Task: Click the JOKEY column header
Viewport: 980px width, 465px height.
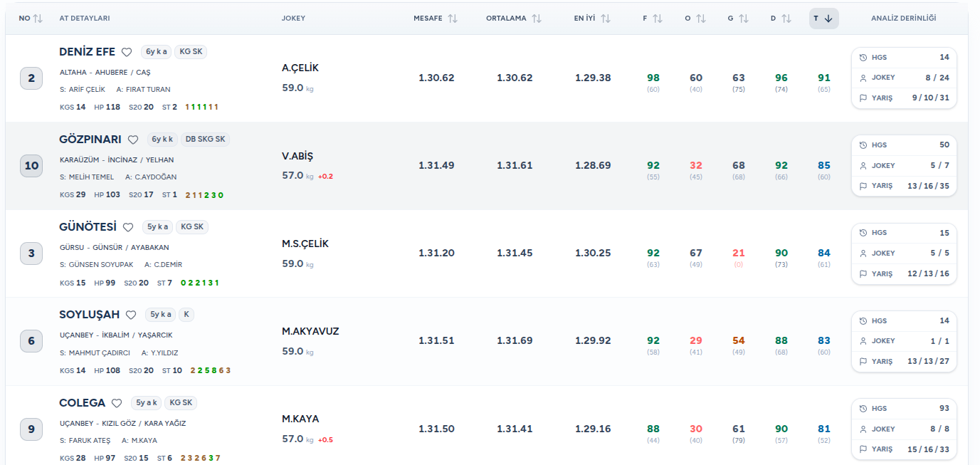Action: click(293, 19)
